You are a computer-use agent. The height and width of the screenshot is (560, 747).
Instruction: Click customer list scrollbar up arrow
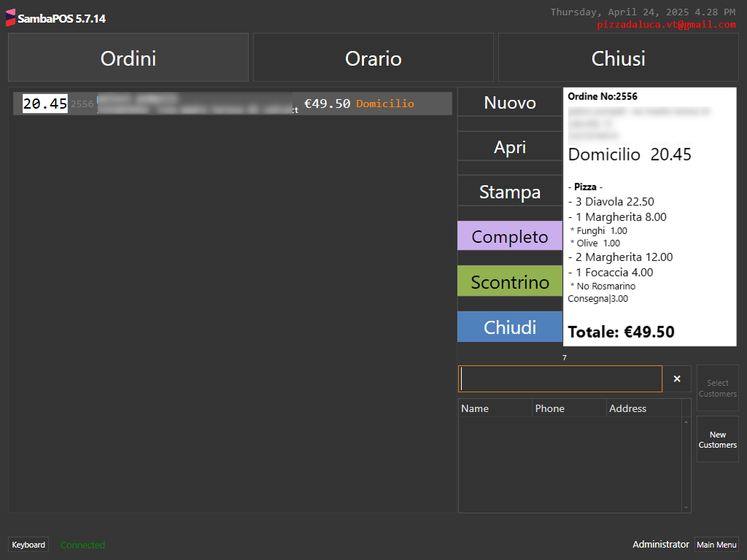click(x=686, y=422)
